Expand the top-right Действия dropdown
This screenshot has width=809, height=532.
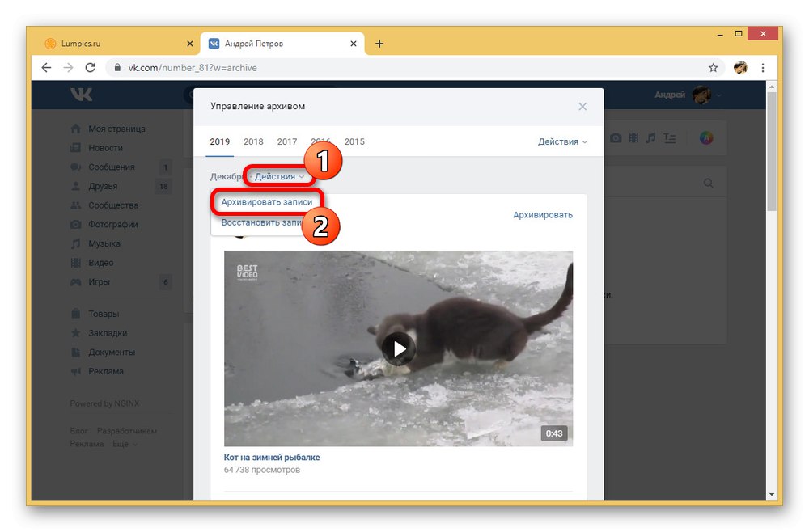coord(562,141)
